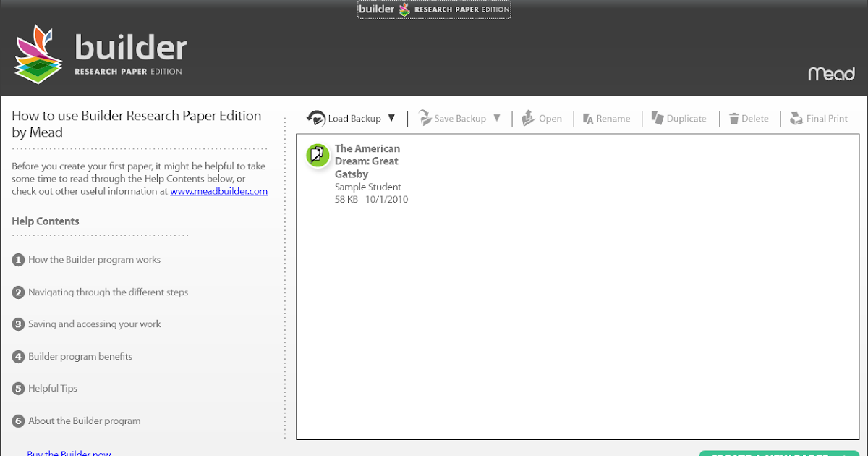
Task: Open help topic About the Builder program
Action: click(85, 421)
